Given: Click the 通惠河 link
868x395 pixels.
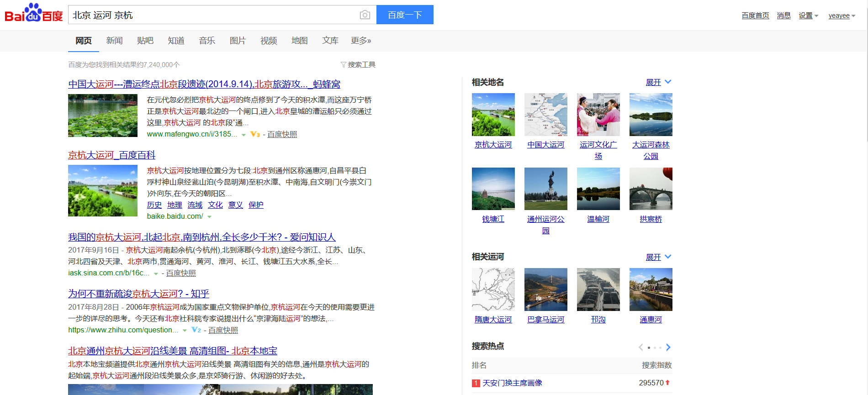Looking at the screenshot, I should click(651, 320).
